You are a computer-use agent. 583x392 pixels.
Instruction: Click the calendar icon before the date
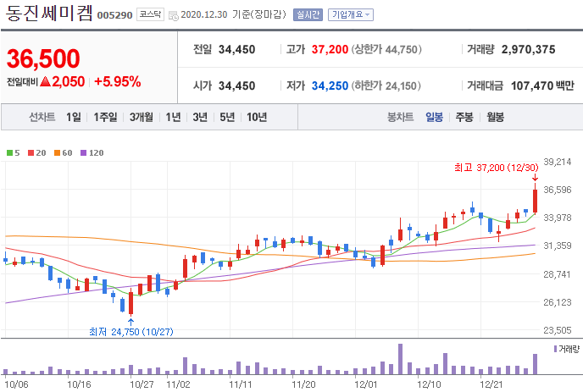(173, 15)
